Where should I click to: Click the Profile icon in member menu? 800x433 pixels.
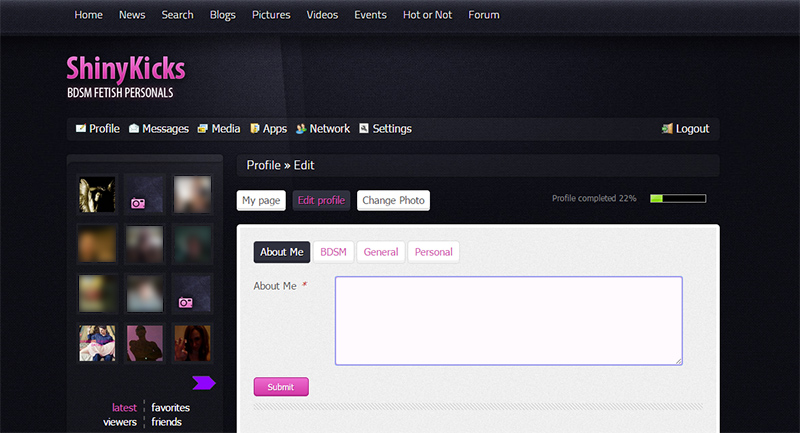coord(81,129)
